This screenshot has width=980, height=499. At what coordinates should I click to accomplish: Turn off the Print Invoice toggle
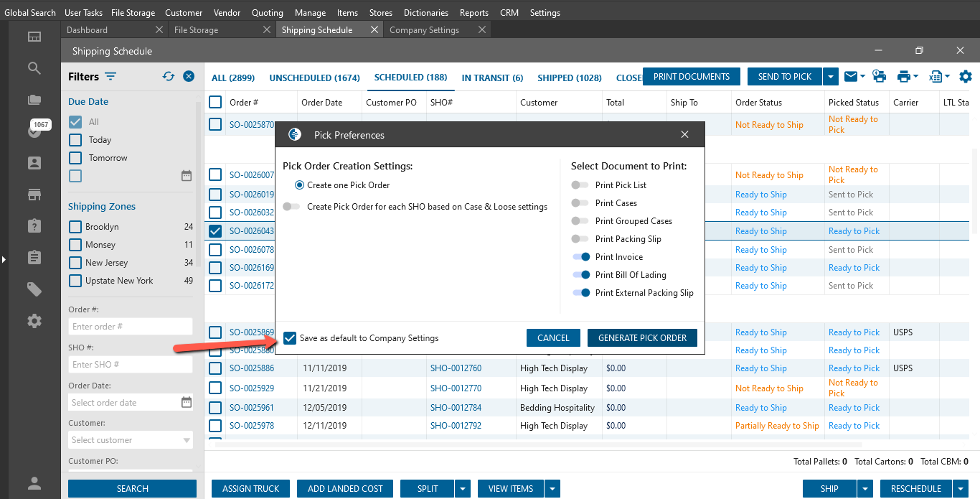pos(580,257)
